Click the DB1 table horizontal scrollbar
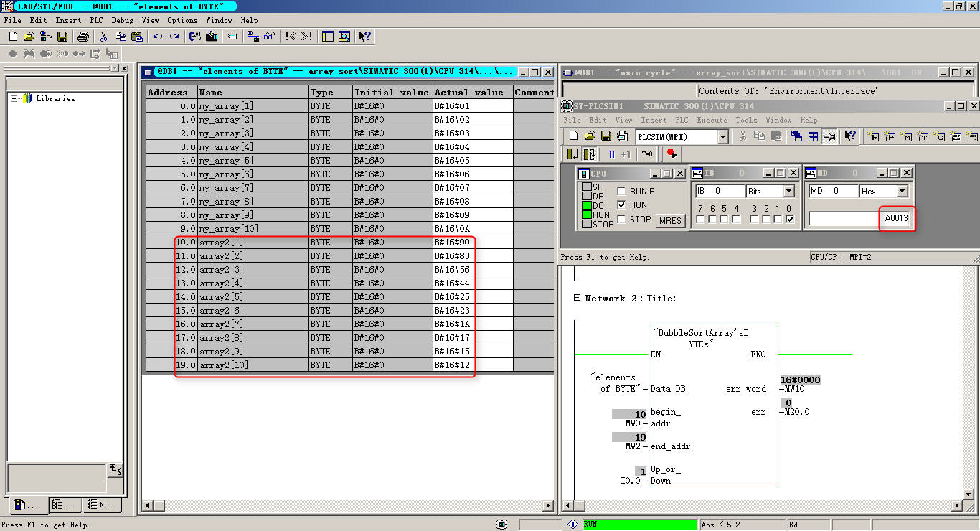Image resolution: width=980 pixels, height=531 pixels. click(x=347, y=506)
